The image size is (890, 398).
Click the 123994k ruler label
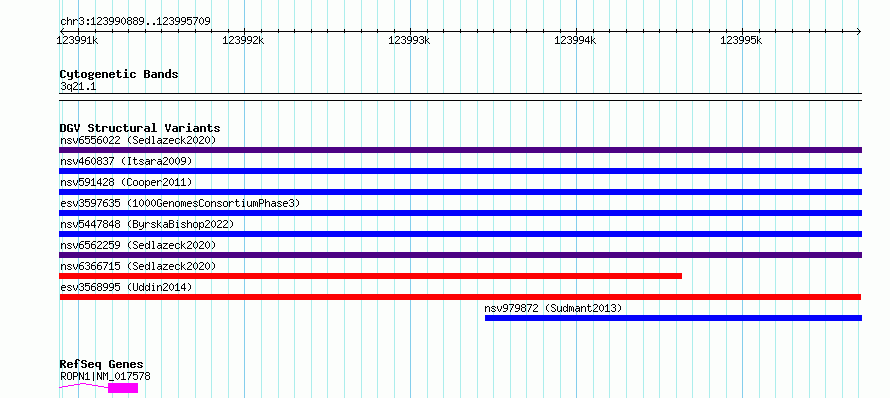pyautogui.click(x=576, y=40)
